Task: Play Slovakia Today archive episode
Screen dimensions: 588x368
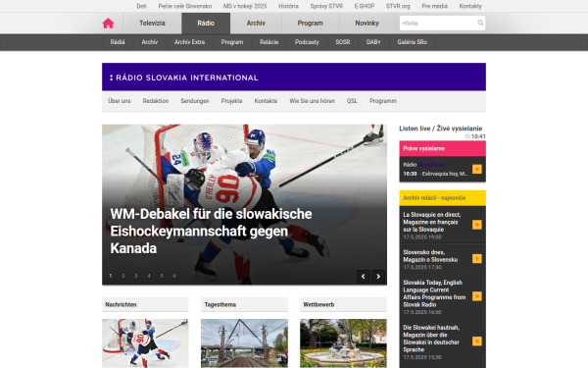Action: (x=477, y=296)
